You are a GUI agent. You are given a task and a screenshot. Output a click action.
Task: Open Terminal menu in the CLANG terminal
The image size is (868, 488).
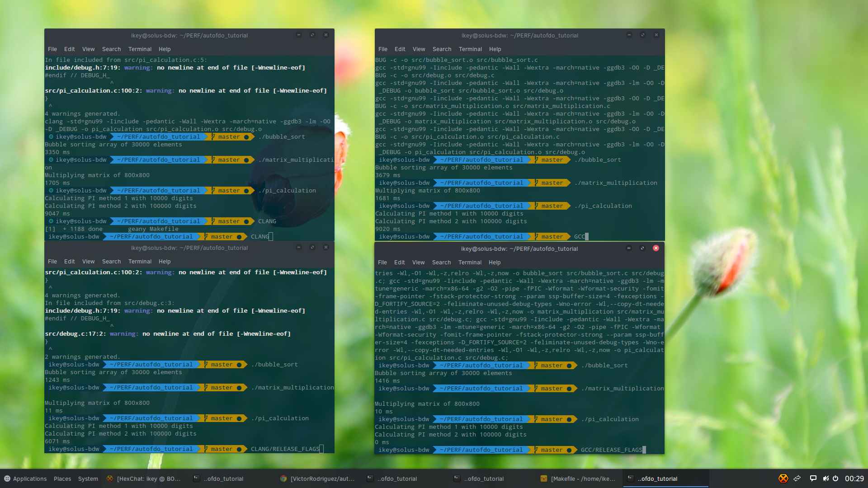click(140, 49)
